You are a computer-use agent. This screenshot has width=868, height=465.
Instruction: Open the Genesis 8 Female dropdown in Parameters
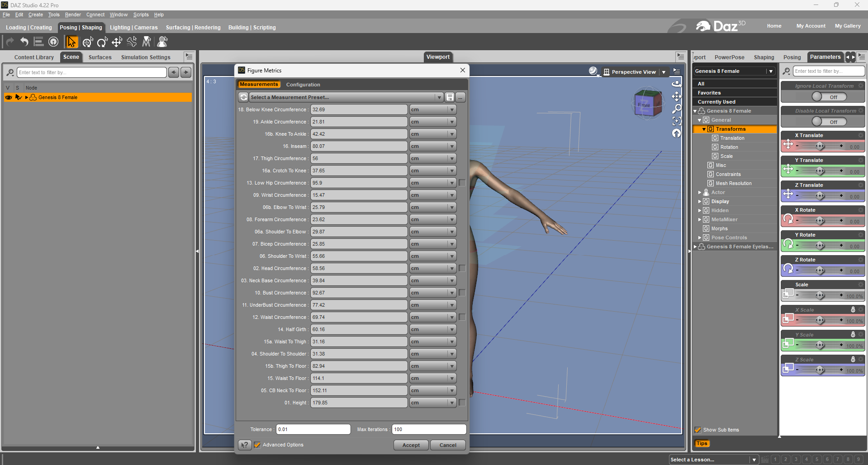pos(734,71)
